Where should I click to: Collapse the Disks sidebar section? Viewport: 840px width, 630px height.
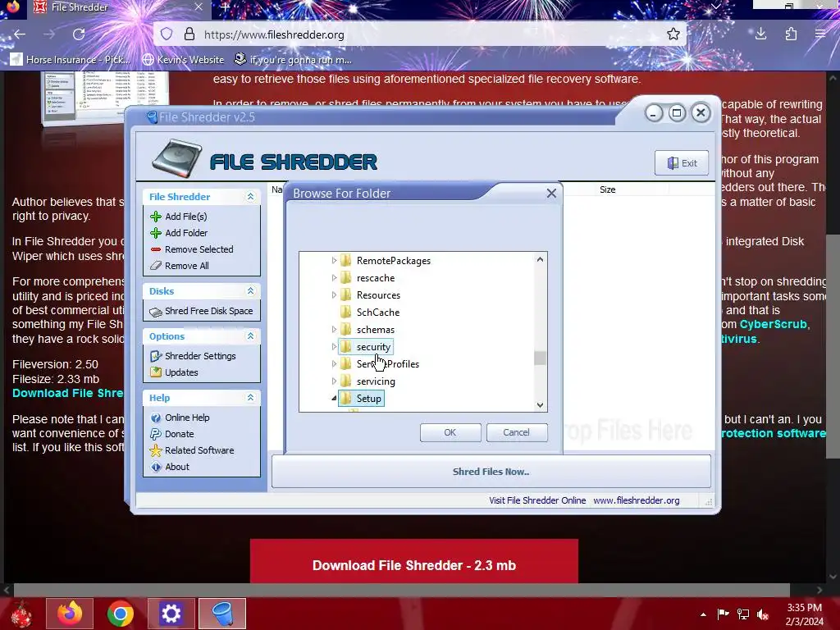[250, 291]
